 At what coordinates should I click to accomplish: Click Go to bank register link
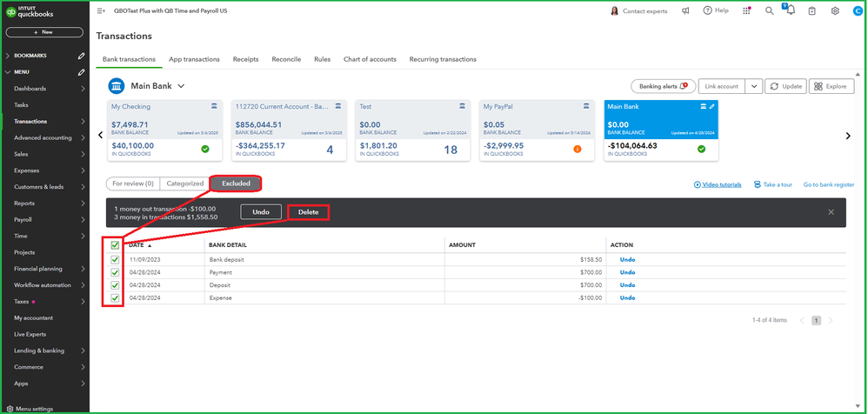tap(829, 185)
